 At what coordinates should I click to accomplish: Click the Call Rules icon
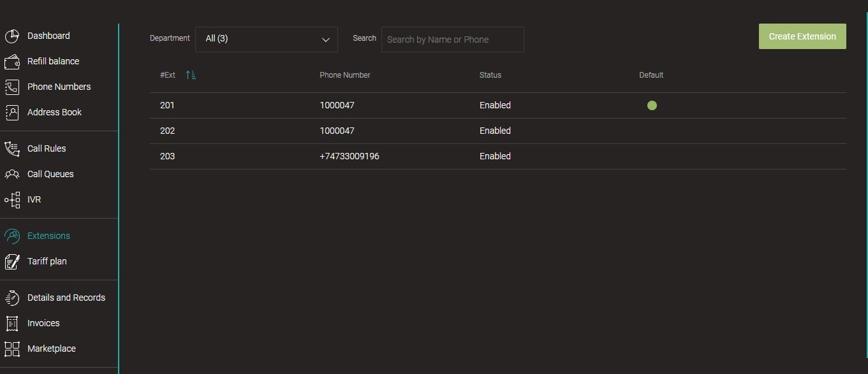click(x=12, y=149)
